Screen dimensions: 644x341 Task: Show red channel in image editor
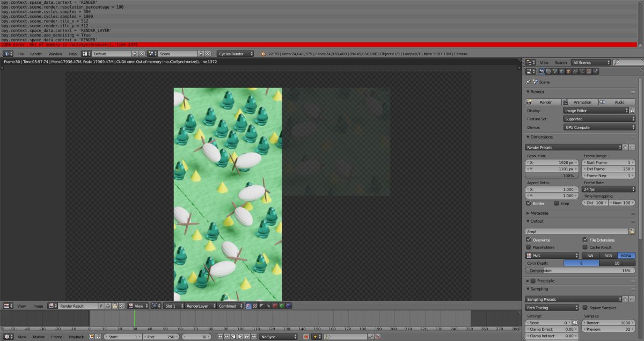pos(275,306)
